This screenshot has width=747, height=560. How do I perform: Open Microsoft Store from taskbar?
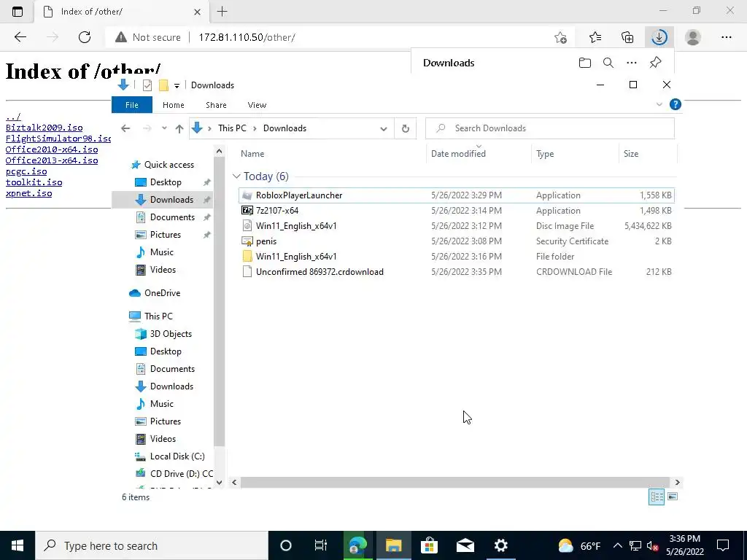click(x=429, y=545)
